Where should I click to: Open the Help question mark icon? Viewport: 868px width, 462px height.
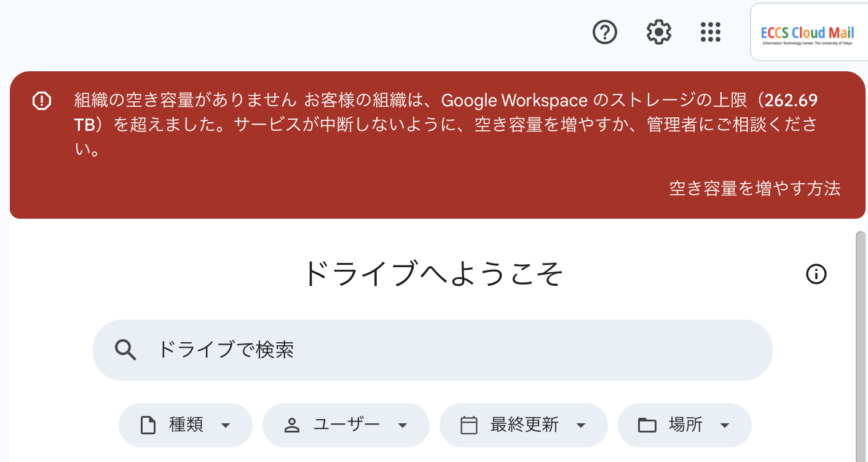point(604,32)
